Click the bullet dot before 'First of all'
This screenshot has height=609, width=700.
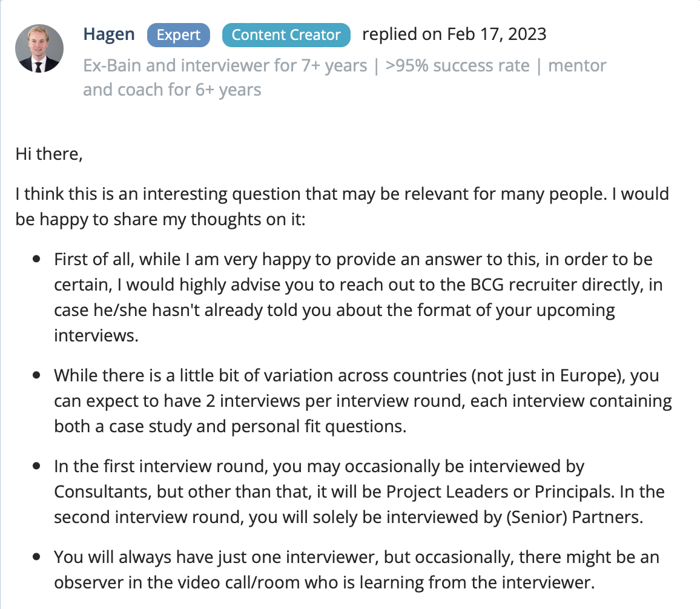tap(36, 259)
